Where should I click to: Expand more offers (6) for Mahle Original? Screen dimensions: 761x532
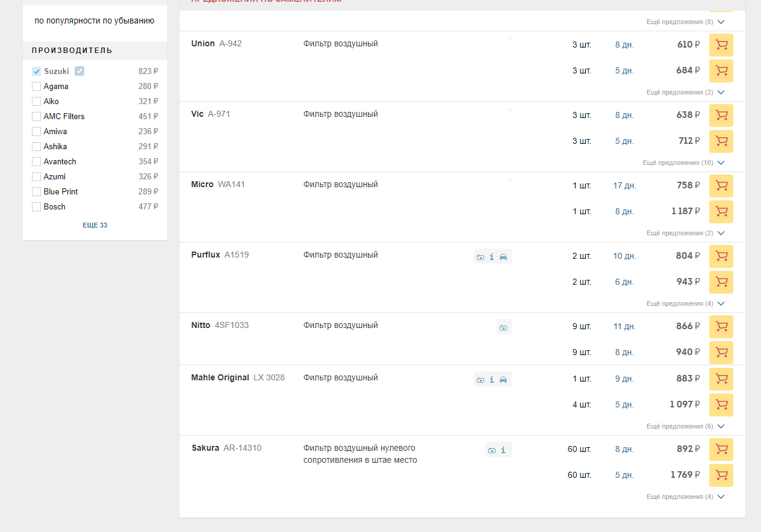click(x=685, y=426)
